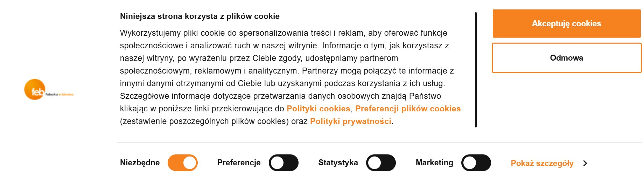The height and width of the screenshot is (180, 644).
Task: Click the Fabryka e-biznesu logo text
Action: pyautogui.click(x=59, y=95)
